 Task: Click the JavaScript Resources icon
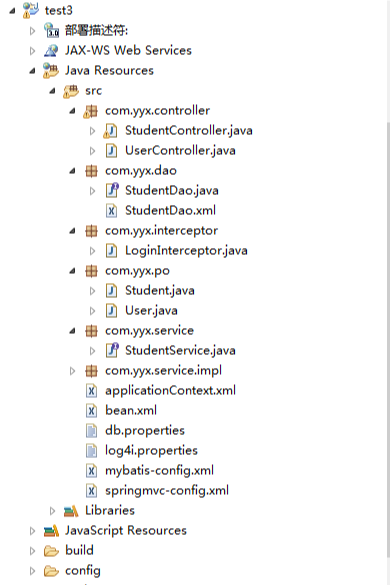point(51,531)
